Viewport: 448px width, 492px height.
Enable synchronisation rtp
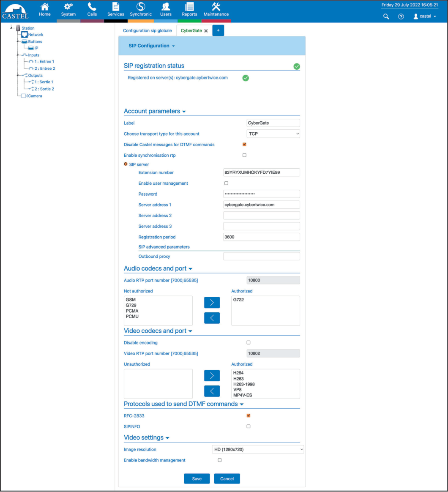244,155
